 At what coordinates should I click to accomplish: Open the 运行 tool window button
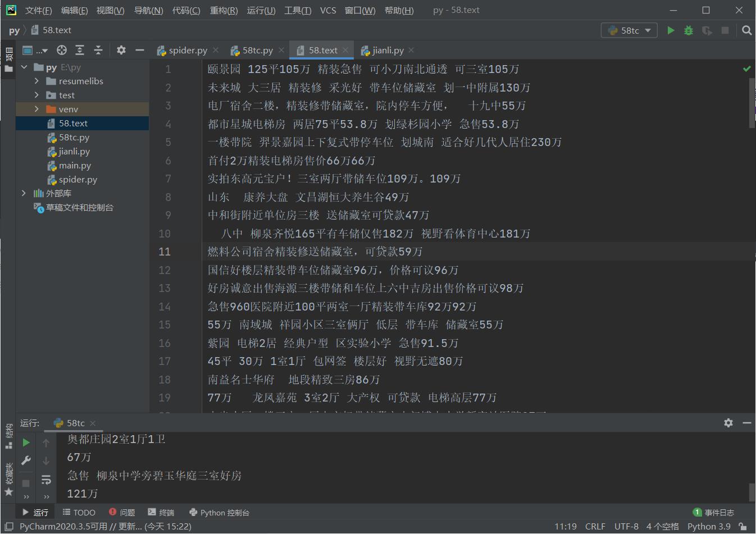(35, 512)
